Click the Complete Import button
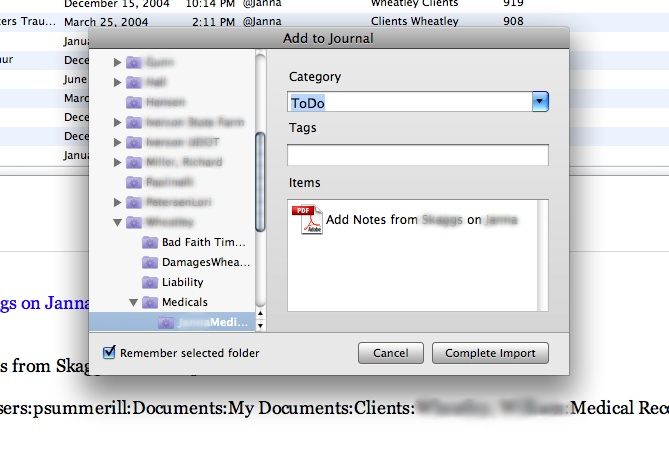Screen dimensions: 669x473 click(490, 353)
